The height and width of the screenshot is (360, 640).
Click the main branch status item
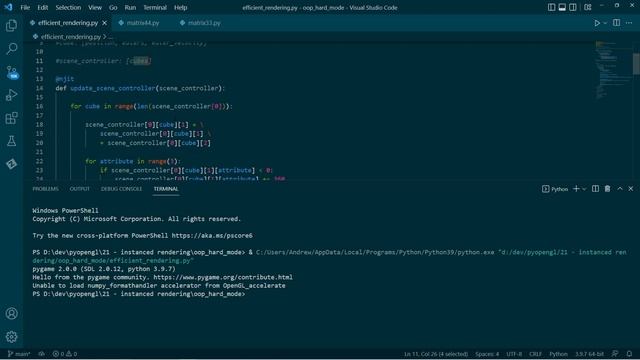click(19, 354)
